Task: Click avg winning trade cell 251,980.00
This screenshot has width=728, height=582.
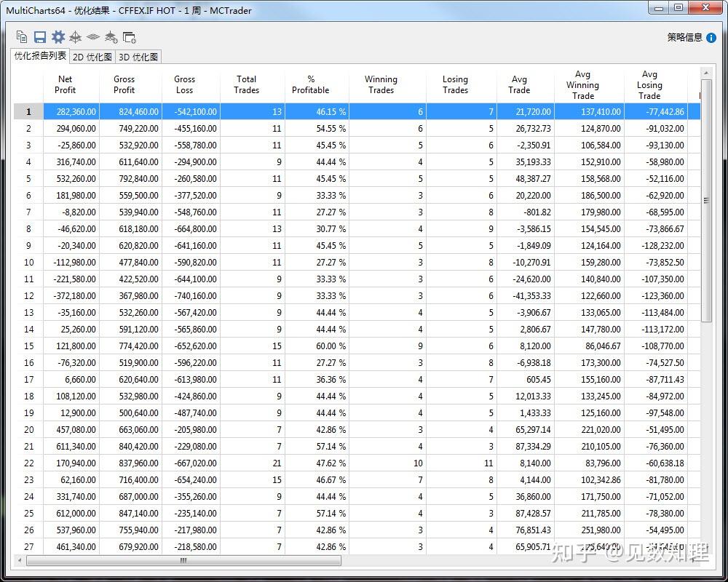Action: tap(589, 530)
